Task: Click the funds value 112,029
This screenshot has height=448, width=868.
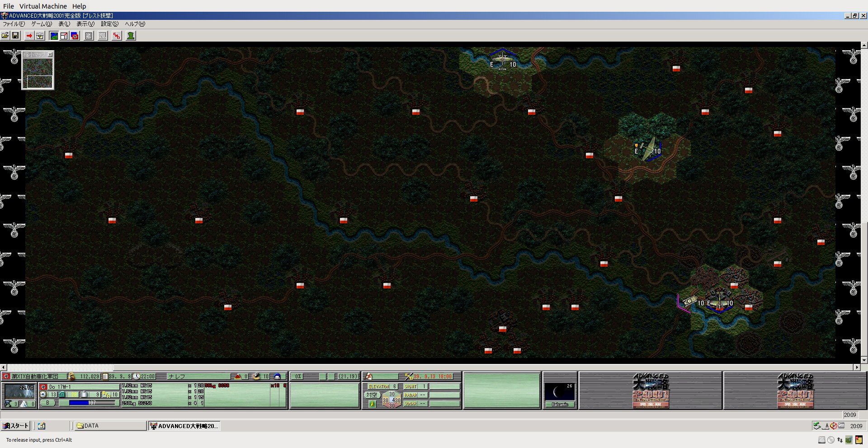Action: [x=89, y=376]
